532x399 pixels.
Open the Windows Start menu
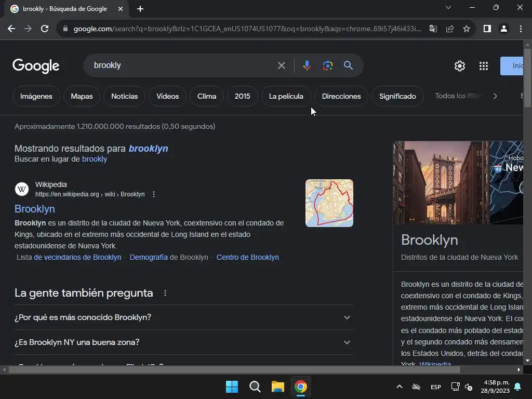pyautogui.click(x=232, y=387)
